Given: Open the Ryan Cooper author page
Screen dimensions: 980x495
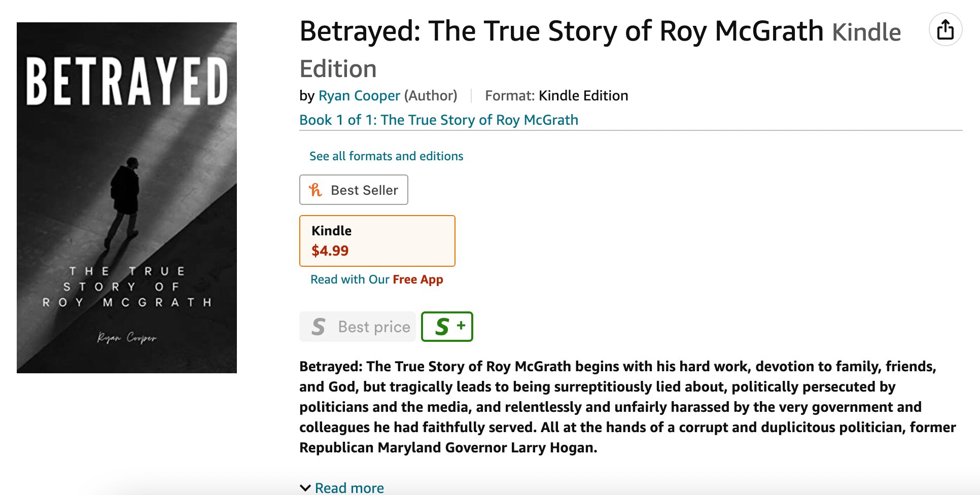Looking at the screenshot, I should click(359, 95).
